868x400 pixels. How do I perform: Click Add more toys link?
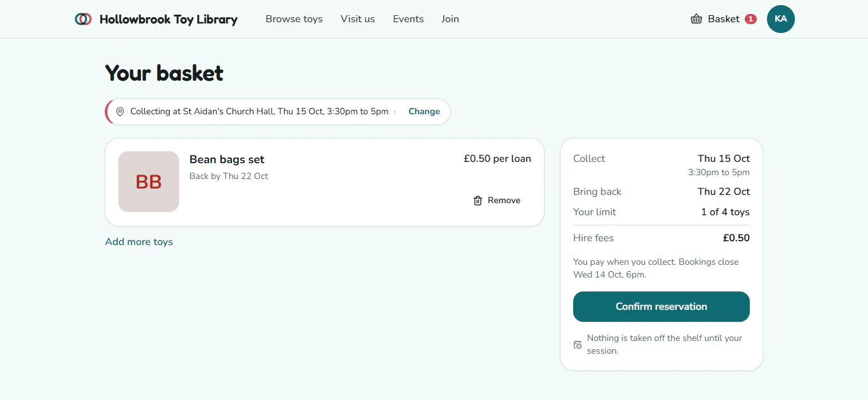tap(139, 242)
